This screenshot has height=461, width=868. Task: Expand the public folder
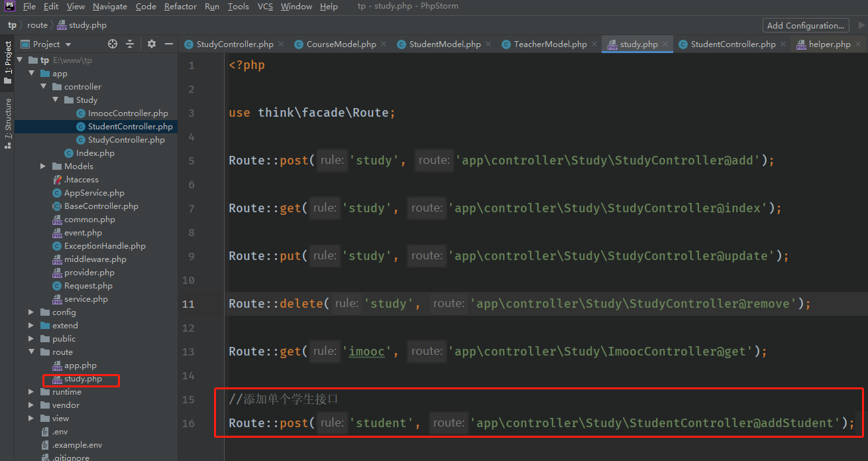coord(31,338)
